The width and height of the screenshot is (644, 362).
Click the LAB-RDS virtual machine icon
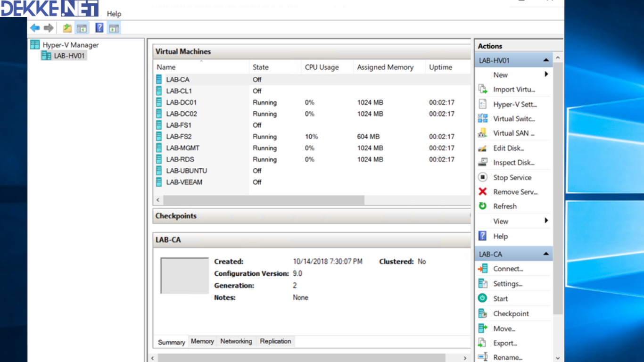coord(159,159)
